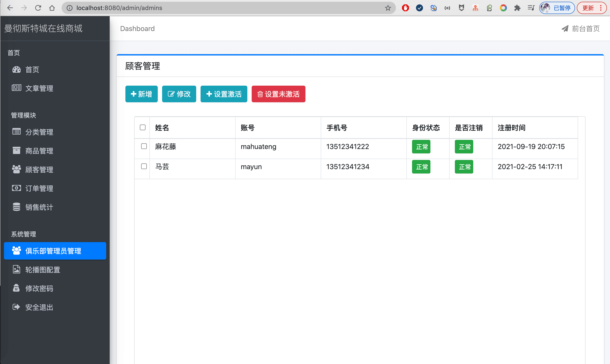Toggle the select-all checkbox in table header
Screen dimensions: 610x364
pos(143,127)
